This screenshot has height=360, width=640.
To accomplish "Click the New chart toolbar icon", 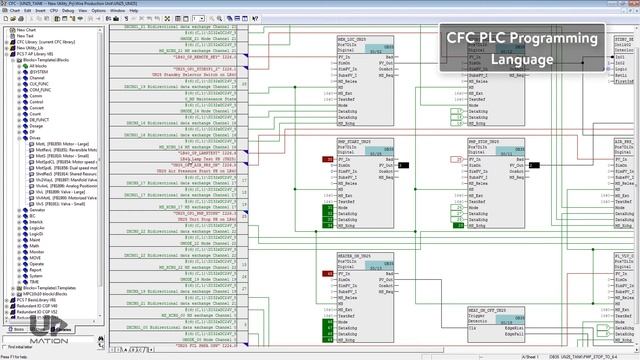I will pos(6,19).
